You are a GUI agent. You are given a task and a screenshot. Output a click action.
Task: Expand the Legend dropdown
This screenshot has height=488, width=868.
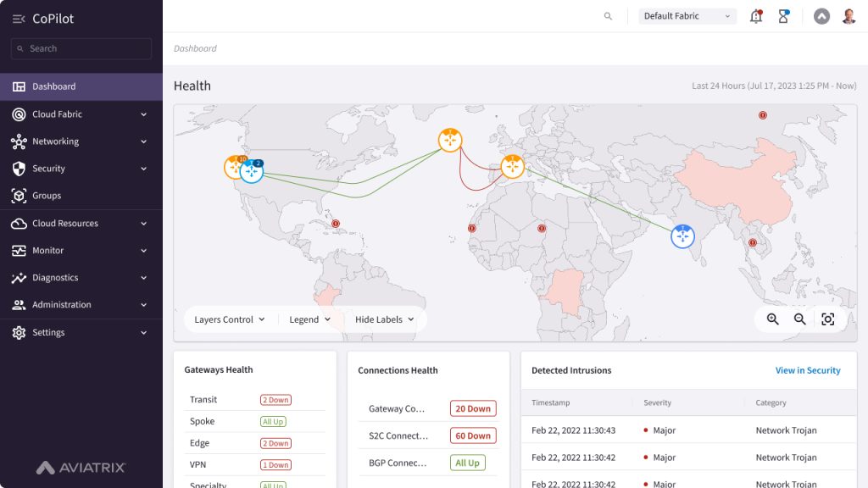pos(309,319)
